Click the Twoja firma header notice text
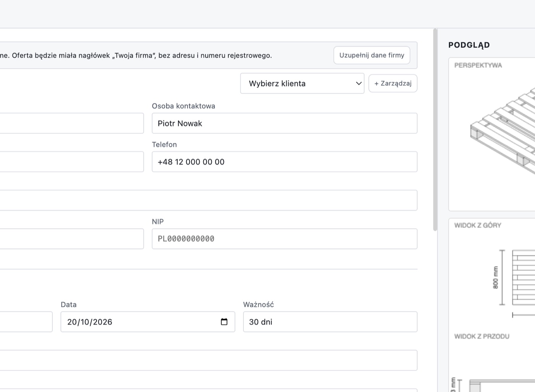The image size is (535, 392). click(136, 55)
